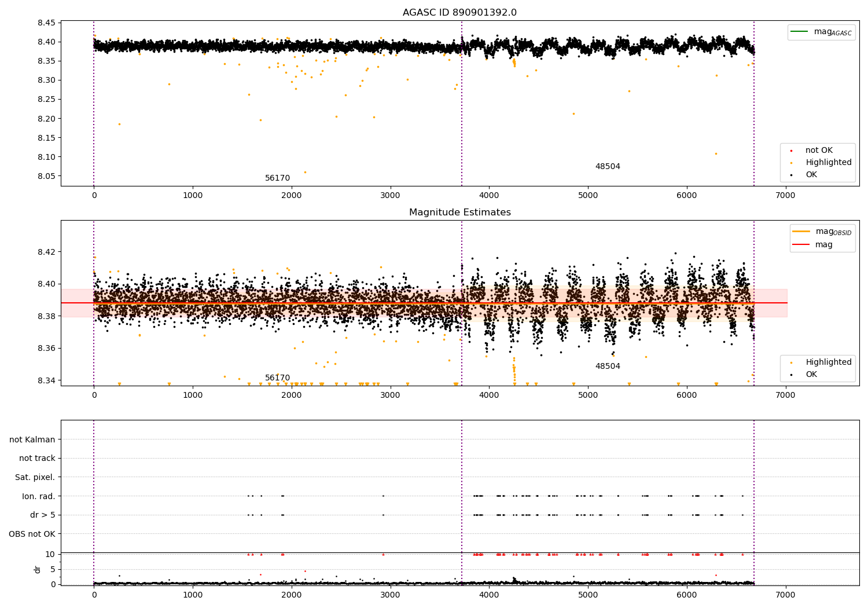Click the 48504 annotation in the top plot
Image resolution: width=868 pixels, height=608 pixels.
click(x=608, y=167)
